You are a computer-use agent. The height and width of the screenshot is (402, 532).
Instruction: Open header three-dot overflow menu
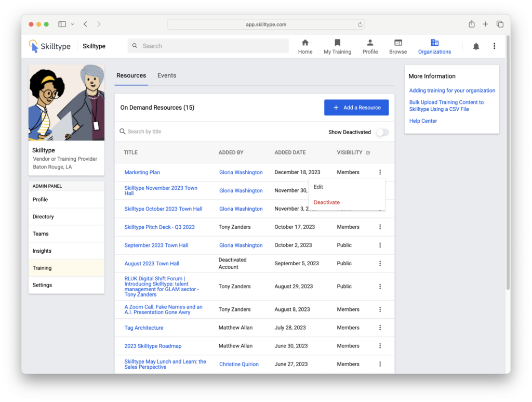[x=494, y=46]
